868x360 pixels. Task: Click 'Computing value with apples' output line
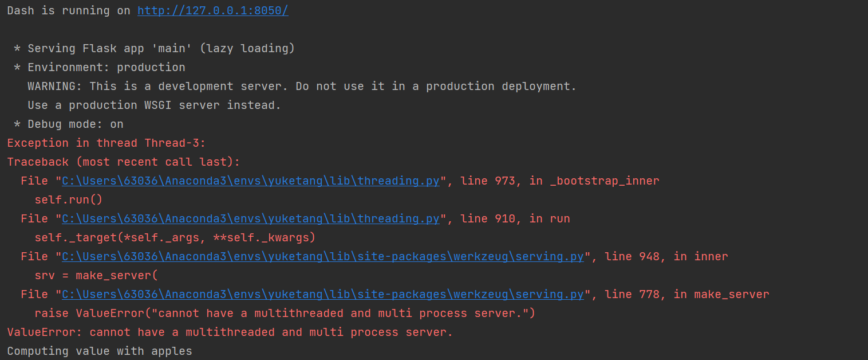pos(99,351)
